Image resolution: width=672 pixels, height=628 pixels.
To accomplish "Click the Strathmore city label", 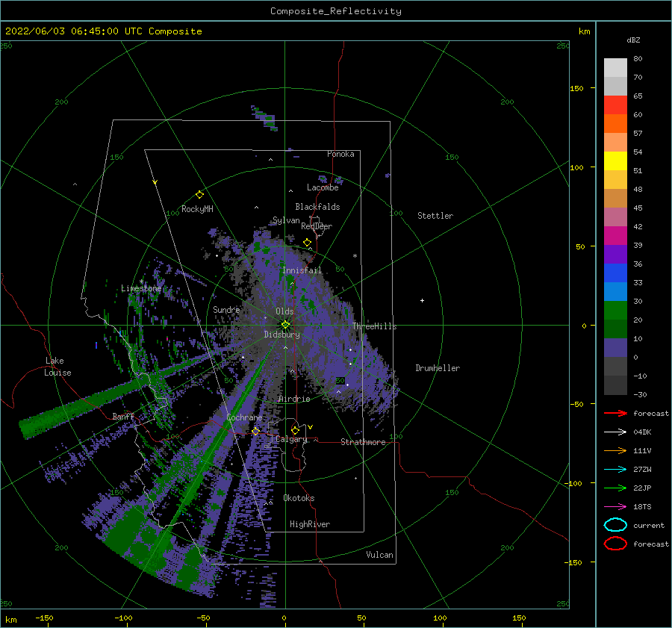I will pyautogui.click(x=363, y=442).
